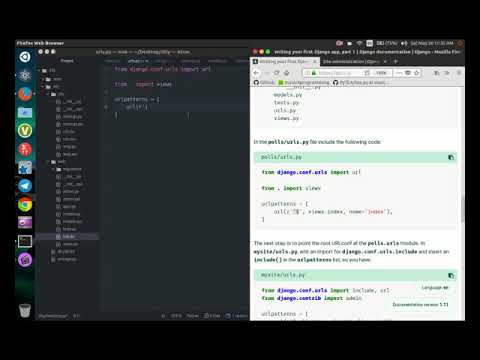Screen dimensions: 480x360
Task: Collapse the polls folder in tree view
Action: [58, 162]
